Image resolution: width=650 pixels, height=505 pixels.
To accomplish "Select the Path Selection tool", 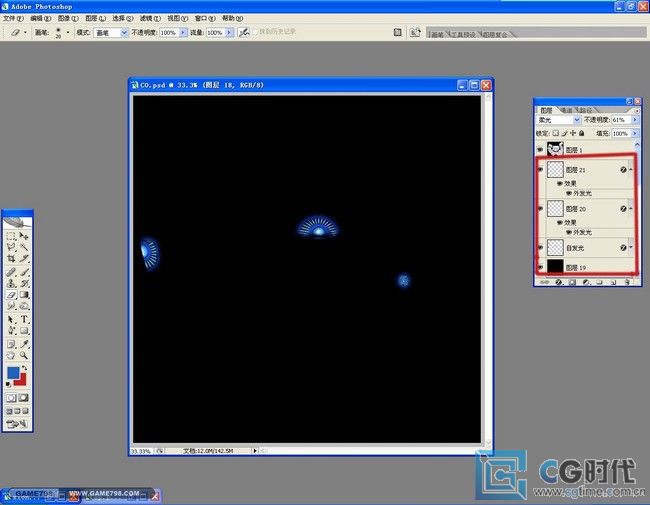I will coord(11,320).
